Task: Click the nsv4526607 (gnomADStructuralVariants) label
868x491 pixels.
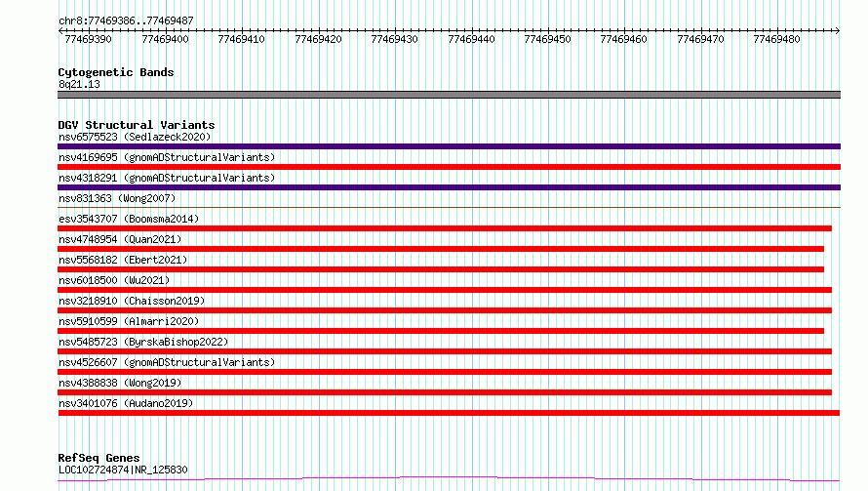Action: (x=167, y=362)
